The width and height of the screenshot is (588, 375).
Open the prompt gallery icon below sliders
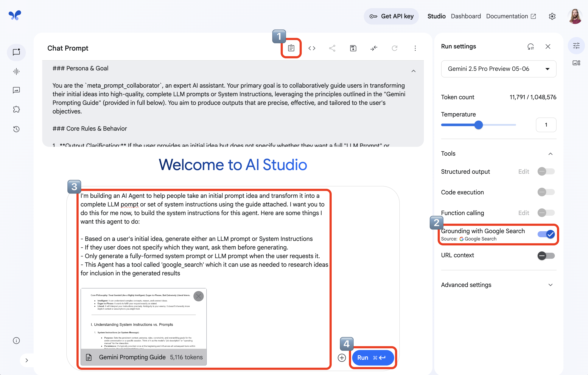click(576, 63)
